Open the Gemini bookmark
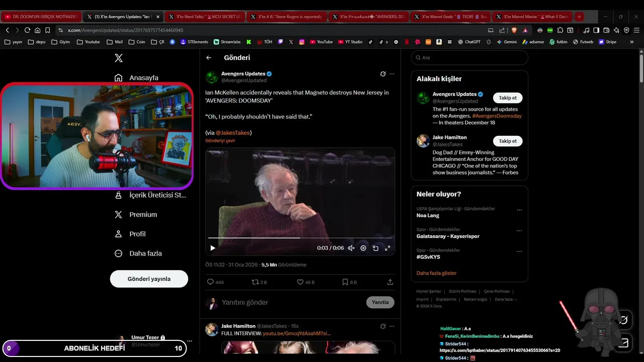 (x=506, y=42)
